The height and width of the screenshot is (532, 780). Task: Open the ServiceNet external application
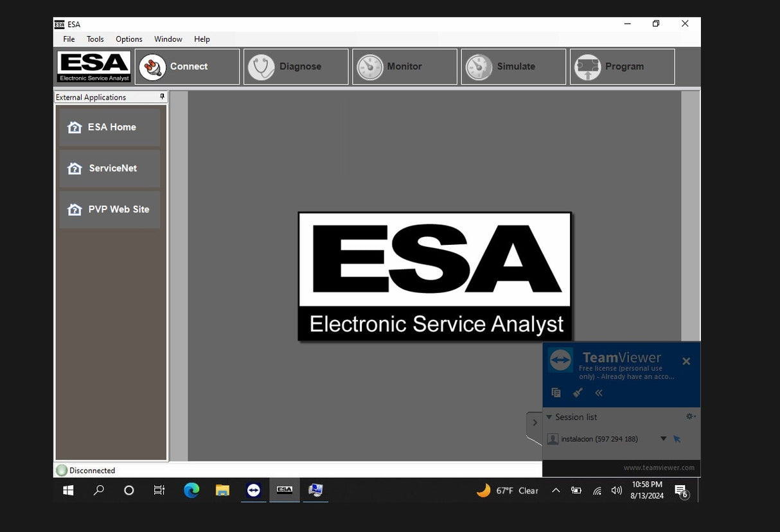pyautogui.click(x=110, y=168)
